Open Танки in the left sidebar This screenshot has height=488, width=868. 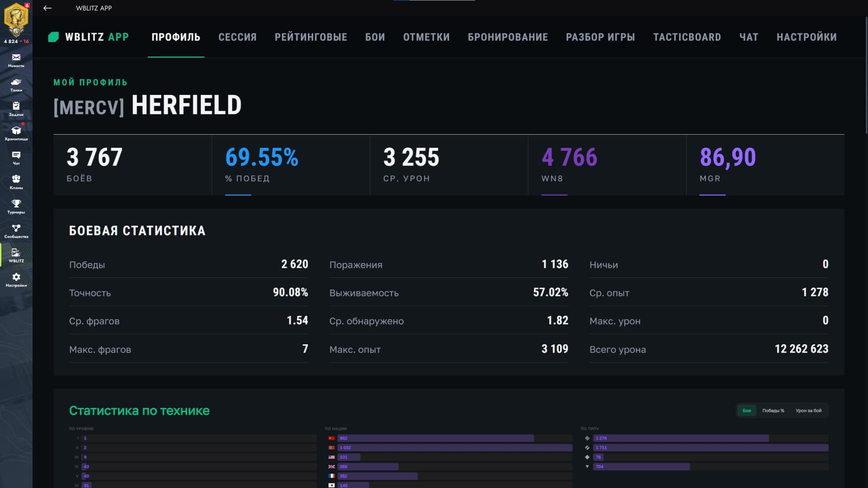16,84
